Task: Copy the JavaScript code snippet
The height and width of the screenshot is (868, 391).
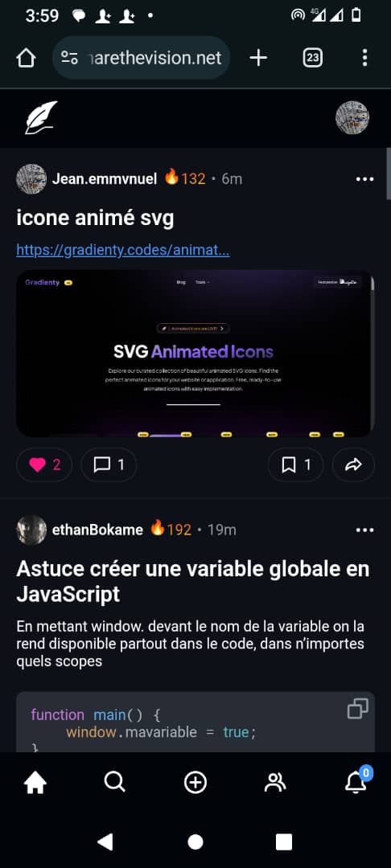Action: click(x=358, y=709)
